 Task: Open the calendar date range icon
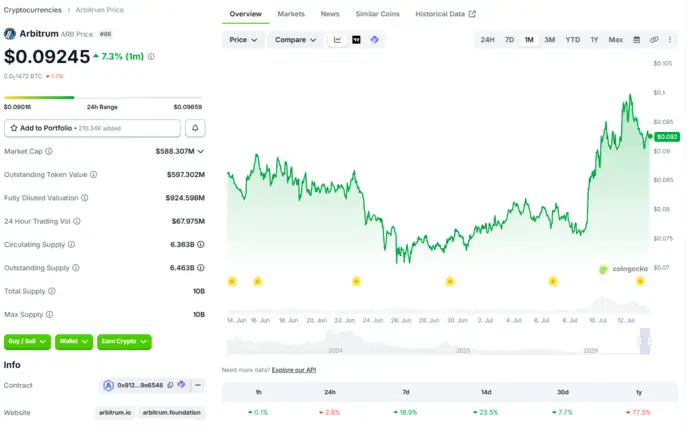click(x=637, y=40)
